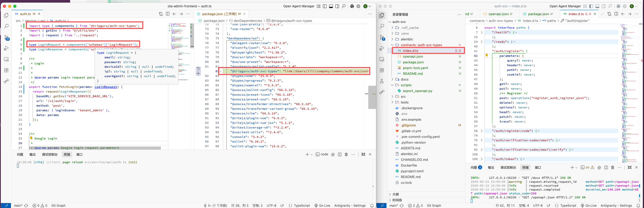The height and width of the screenshot is (208, 644).
Task: Toggle primary sidebar in left title bar
Action: (x=325, y=6)
